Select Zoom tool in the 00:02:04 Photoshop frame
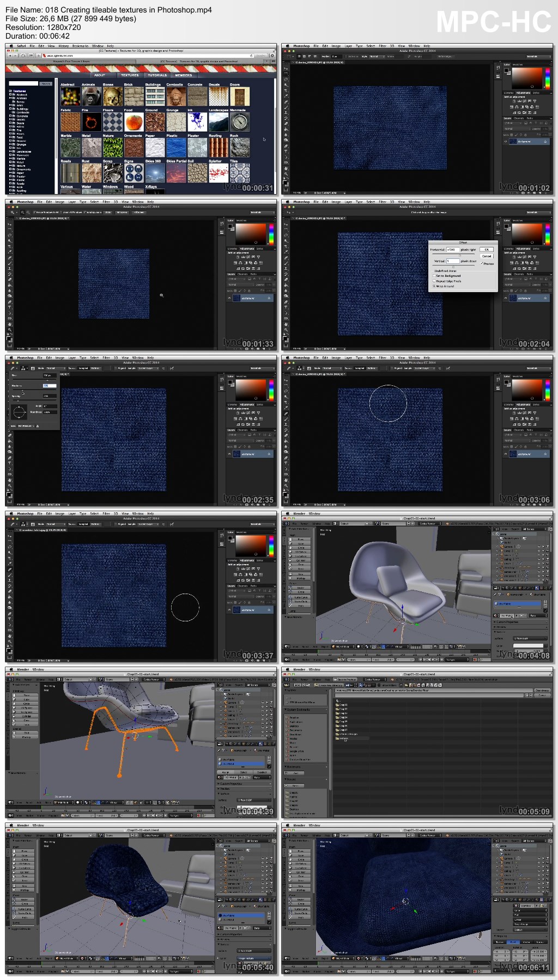 click(286, 330)
